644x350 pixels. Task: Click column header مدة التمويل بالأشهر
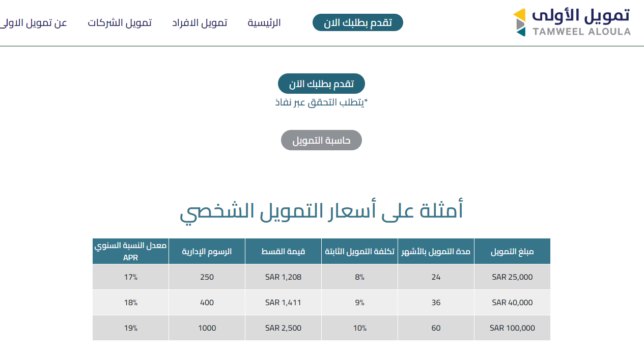pyautogui.click(x=436, y=251)
